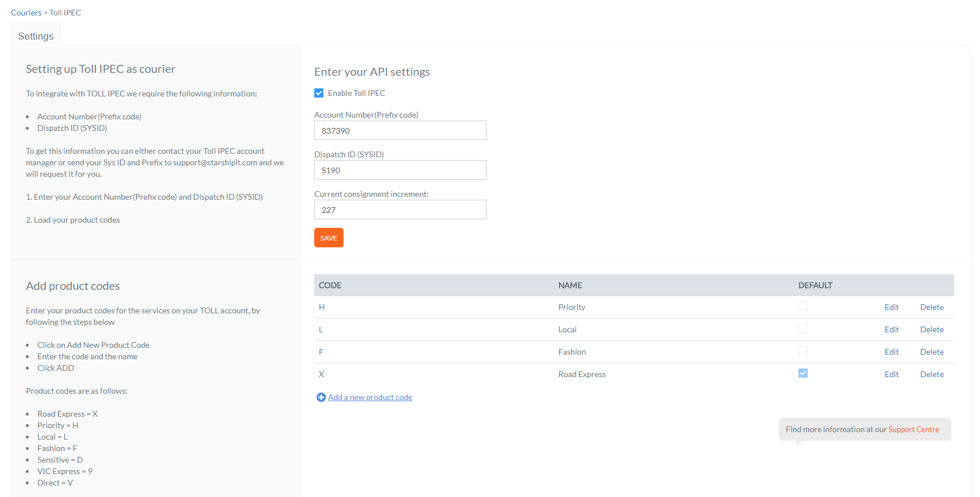Uncheck the Enable Toll IPEC checkbox
The image size is (980, 497).
click(x=319, y=93)
